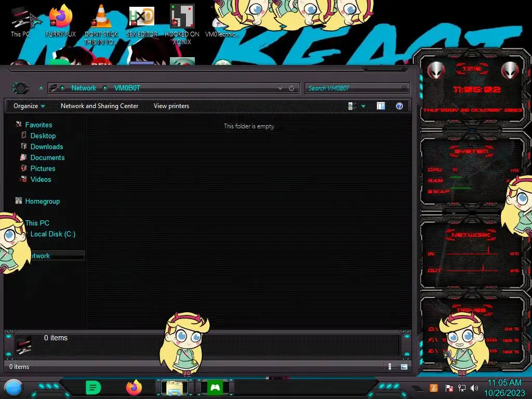Select This PC in navigation pane
The image size is (532, 399).
pos(37,223)
